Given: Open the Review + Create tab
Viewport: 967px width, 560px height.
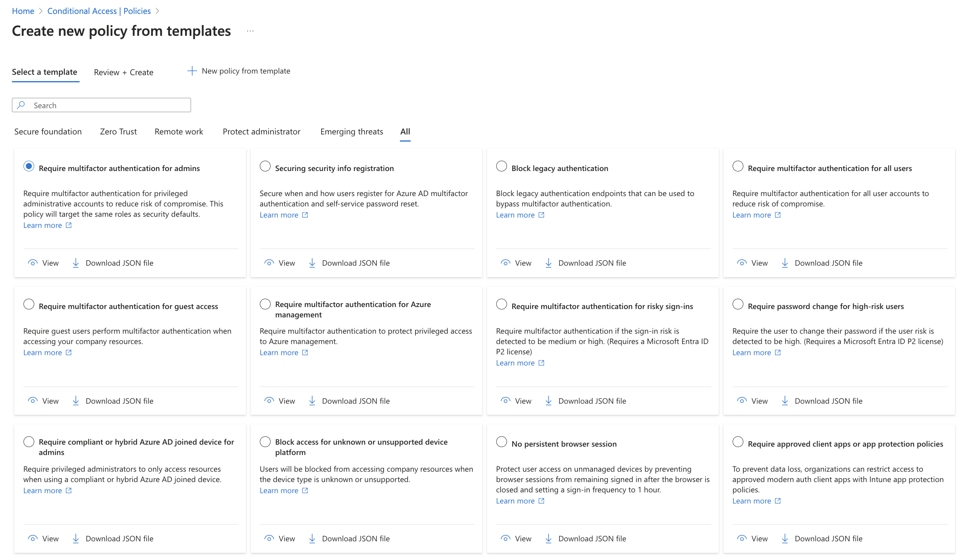Looking at the screenshot, I should (x=123, y=72).
